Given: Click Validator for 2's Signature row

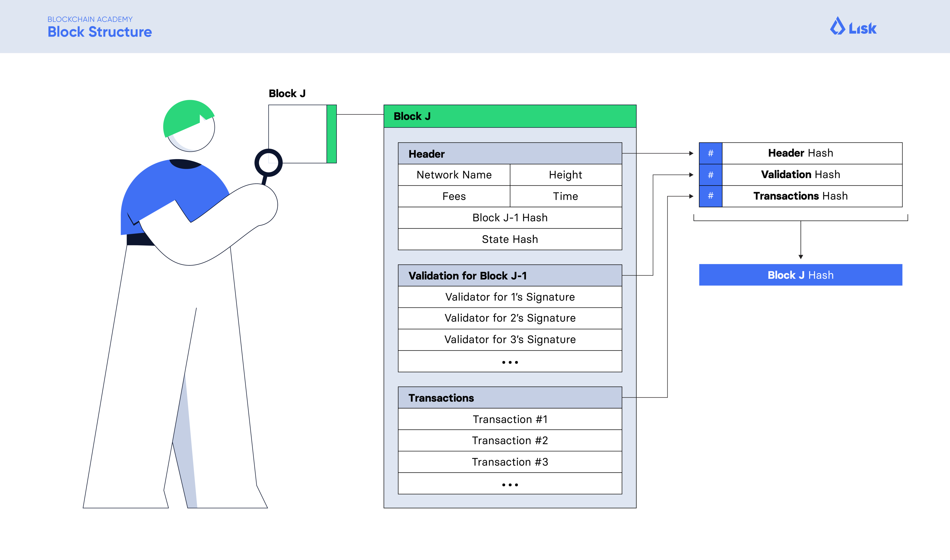Looking at the screenshot, I should 509,318.
